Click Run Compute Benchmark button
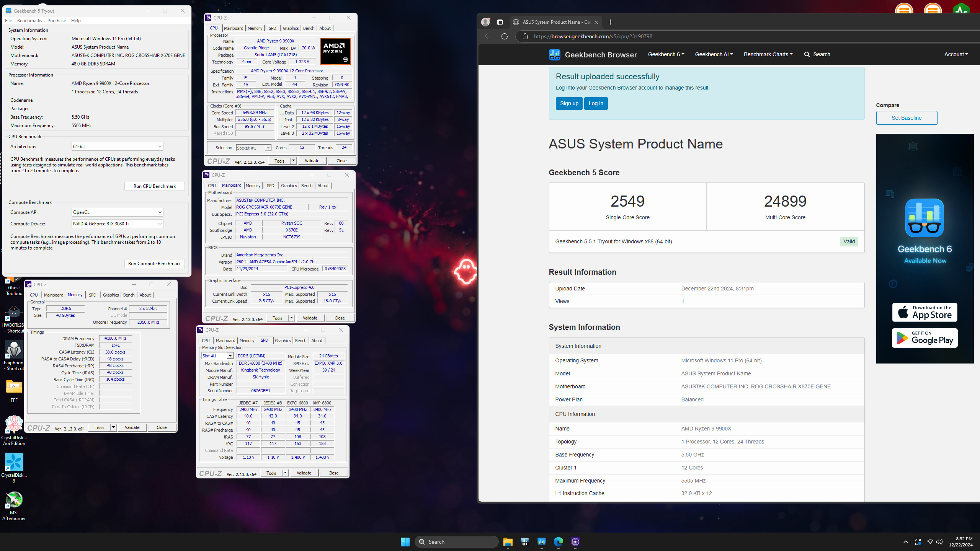 155,264
